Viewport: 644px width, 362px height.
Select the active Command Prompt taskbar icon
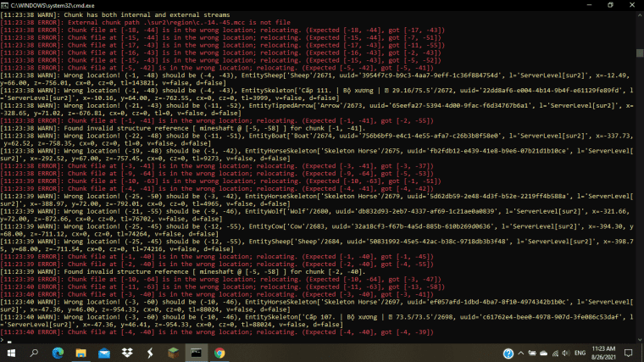coord(196,352)
